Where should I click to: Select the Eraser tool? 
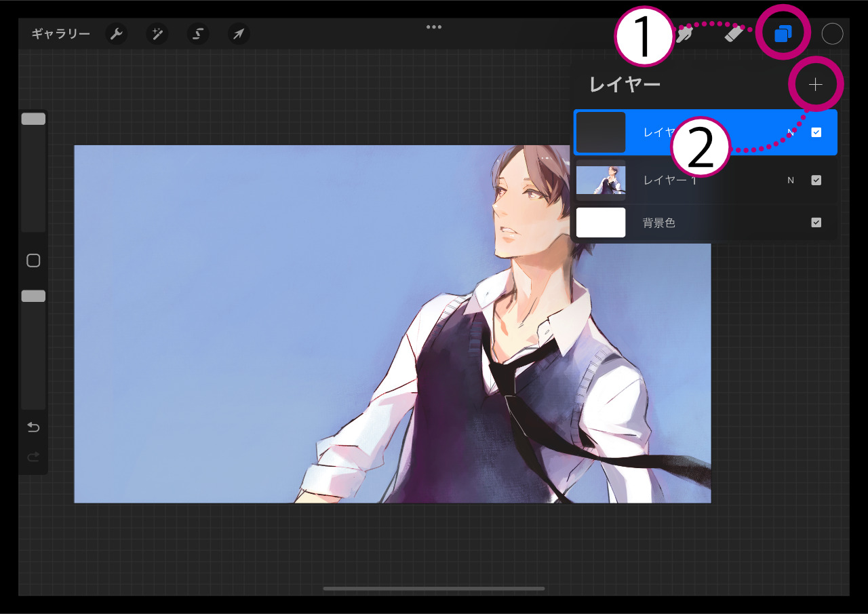click(735, 35)
